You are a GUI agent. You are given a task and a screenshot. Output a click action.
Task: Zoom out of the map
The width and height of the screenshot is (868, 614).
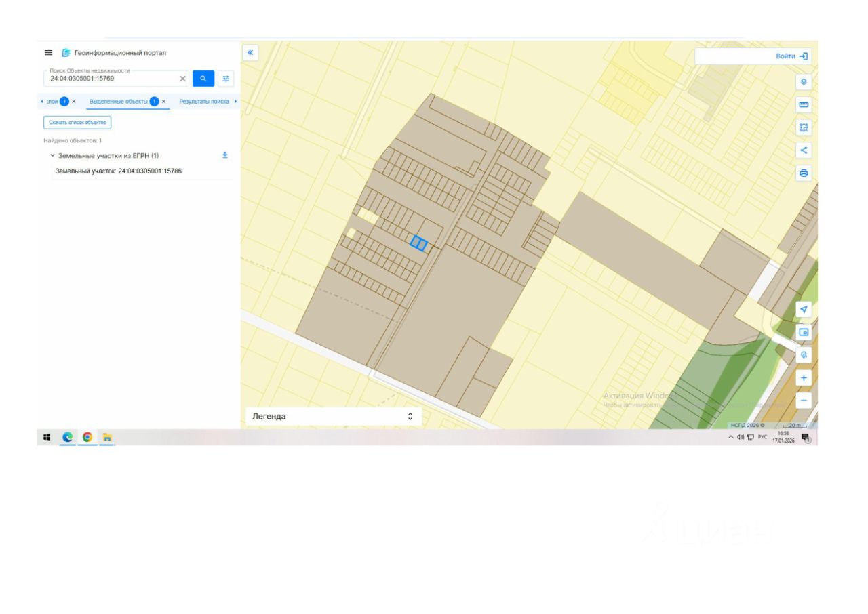click(x=804, y=401)
